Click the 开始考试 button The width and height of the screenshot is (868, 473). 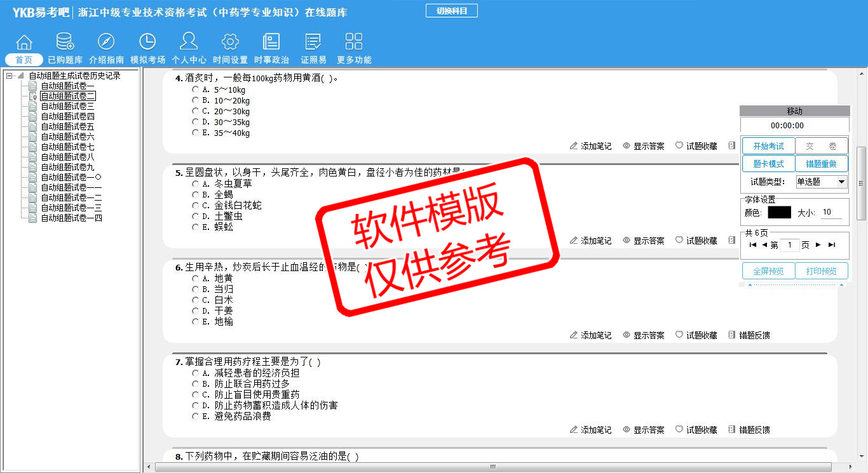point(768,146)
